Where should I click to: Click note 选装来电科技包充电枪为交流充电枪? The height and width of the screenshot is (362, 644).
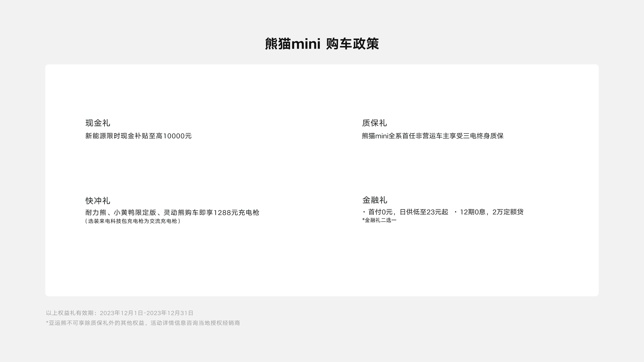(x=133, y=221)
